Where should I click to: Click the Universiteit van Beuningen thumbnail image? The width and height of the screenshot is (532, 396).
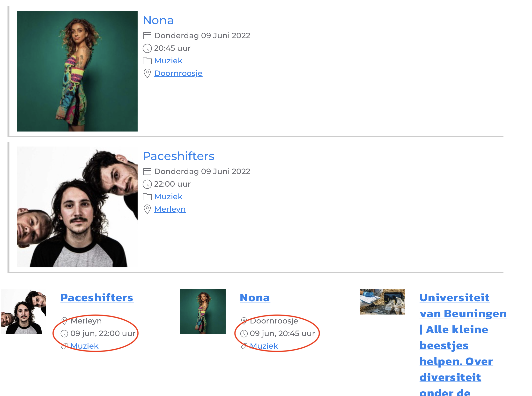point(382,302)
